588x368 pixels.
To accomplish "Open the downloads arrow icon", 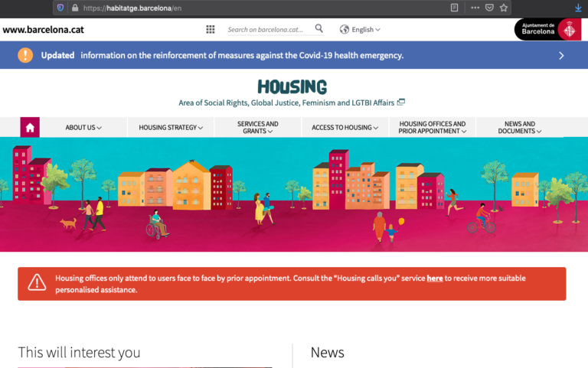I will coord(578,8).
